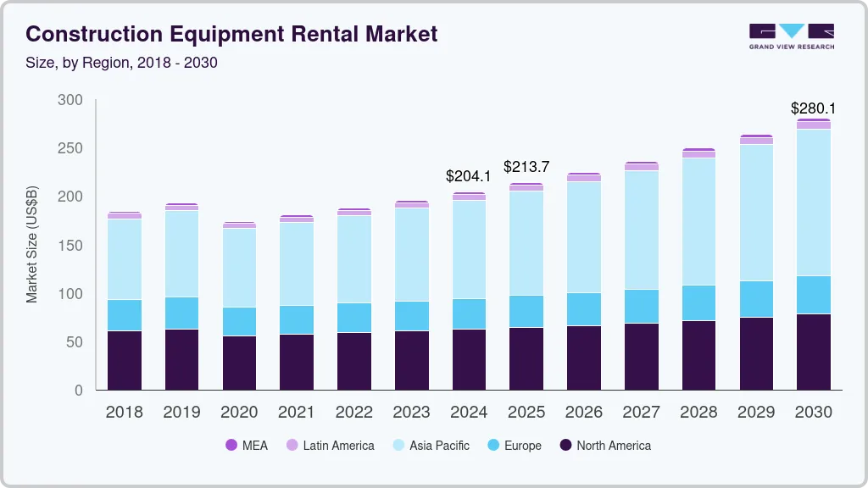Click the Market Size (US$B) axis title
This screenshot has width=868, height=488.
tap(32, 244)
